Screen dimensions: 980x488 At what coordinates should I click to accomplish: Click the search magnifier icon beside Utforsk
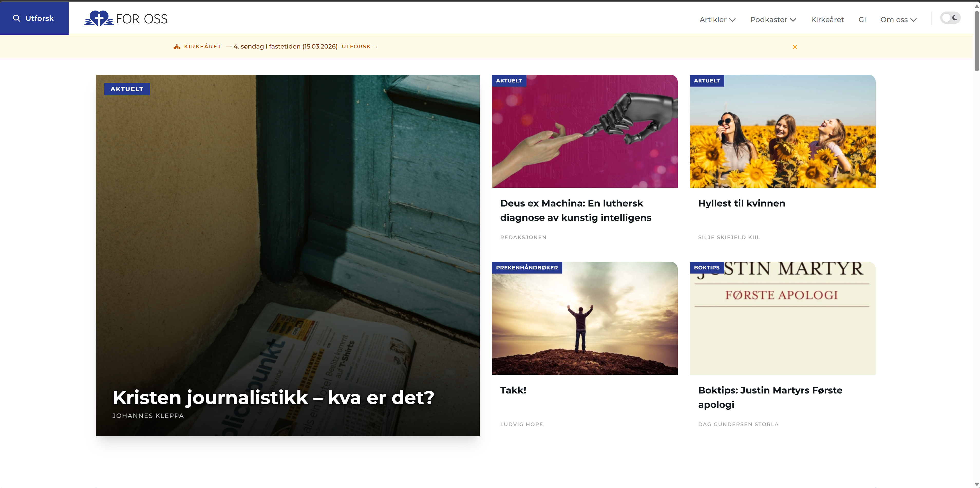pos(16,18)
